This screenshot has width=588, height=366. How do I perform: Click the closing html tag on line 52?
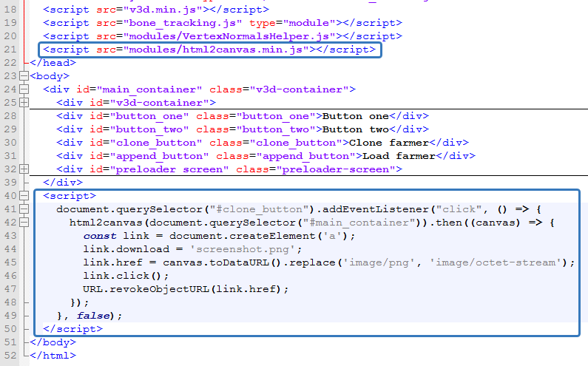point(53,356)
